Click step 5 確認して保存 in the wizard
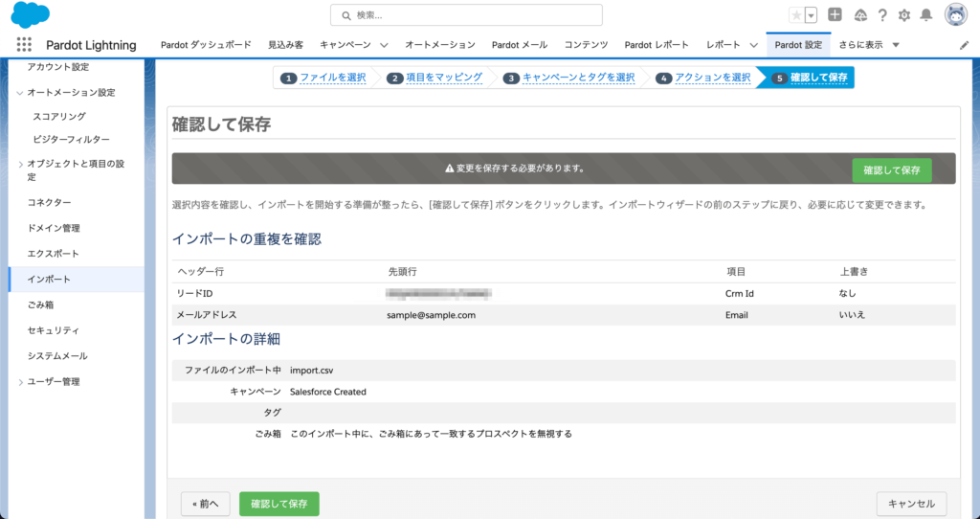 click(x=819, y=78)
